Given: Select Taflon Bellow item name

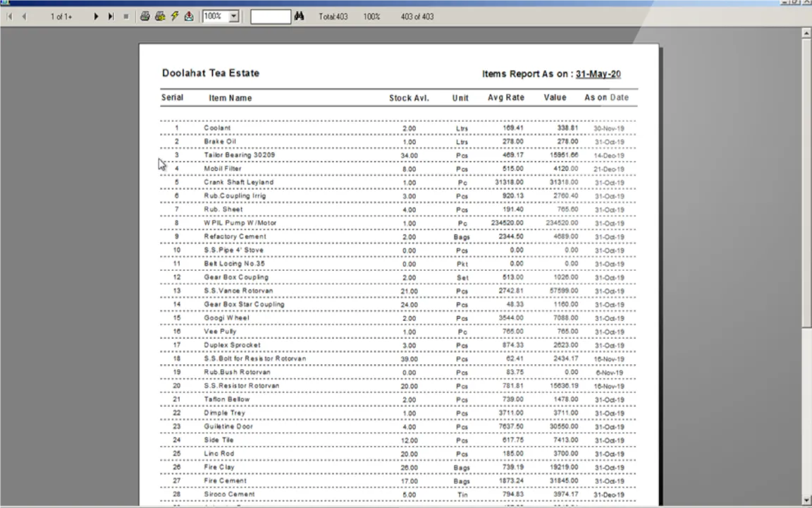Looking at the screenshot, I should point(227,399).
